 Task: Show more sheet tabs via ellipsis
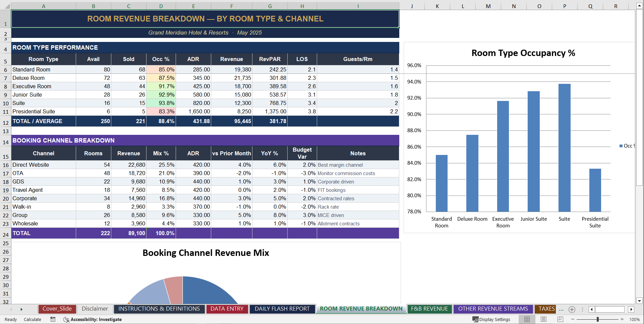point(561,310)
